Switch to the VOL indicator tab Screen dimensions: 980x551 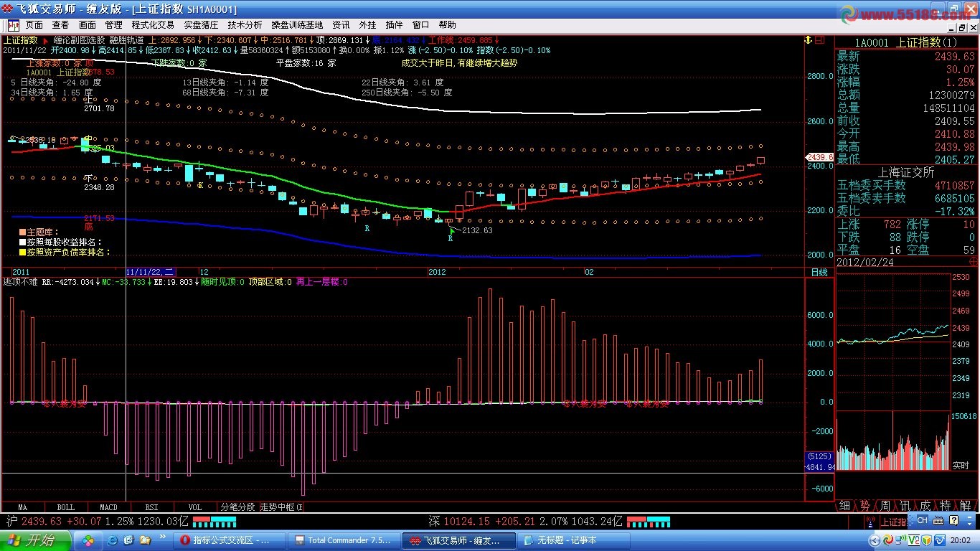194,507
